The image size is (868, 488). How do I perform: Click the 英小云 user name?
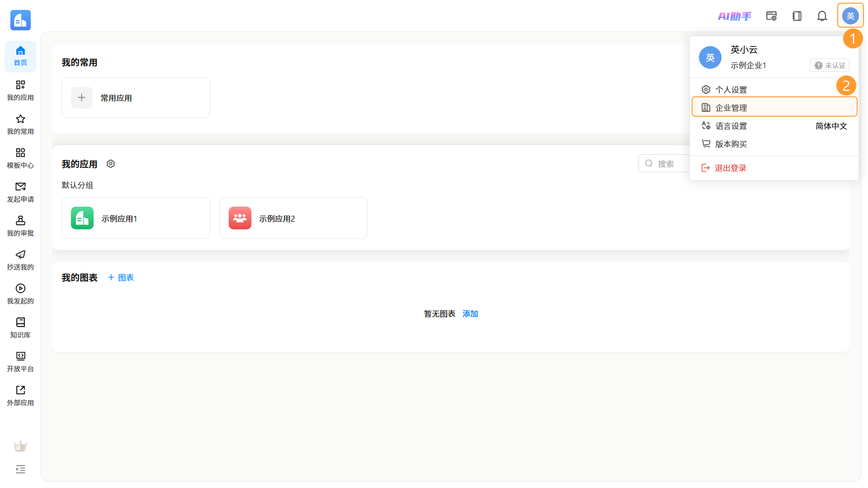tap(744, 50)
